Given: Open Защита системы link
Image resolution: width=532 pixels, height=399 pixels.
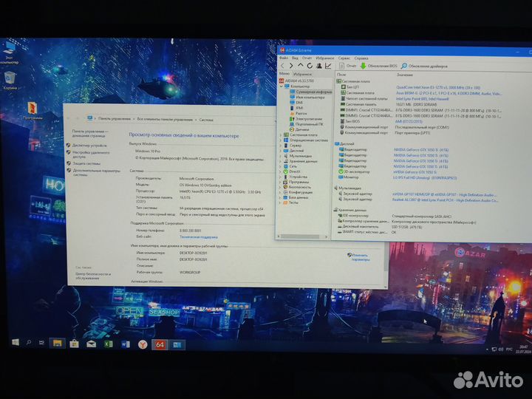Looking at the screenshot, I should click(86, 163).
